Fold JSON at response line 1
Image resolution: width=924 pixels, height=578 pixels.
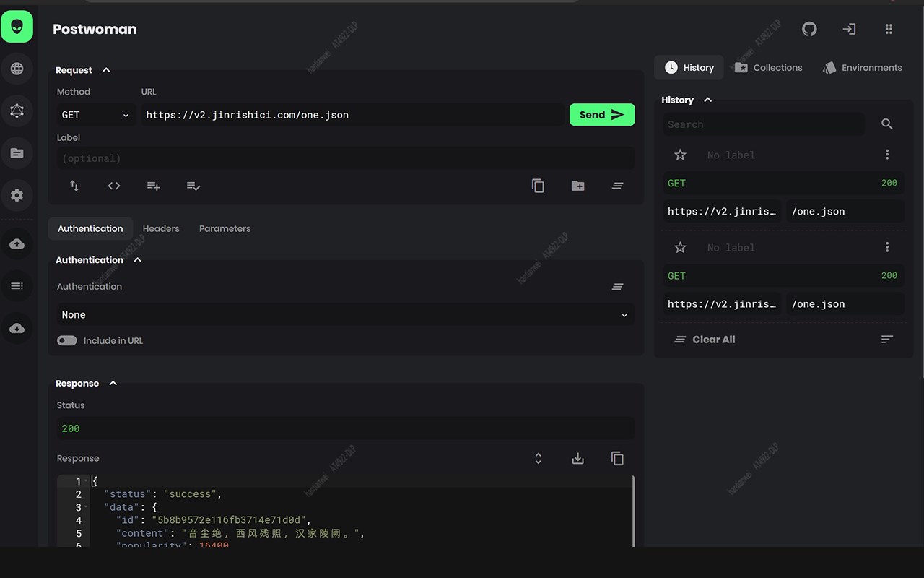point(87,481)
